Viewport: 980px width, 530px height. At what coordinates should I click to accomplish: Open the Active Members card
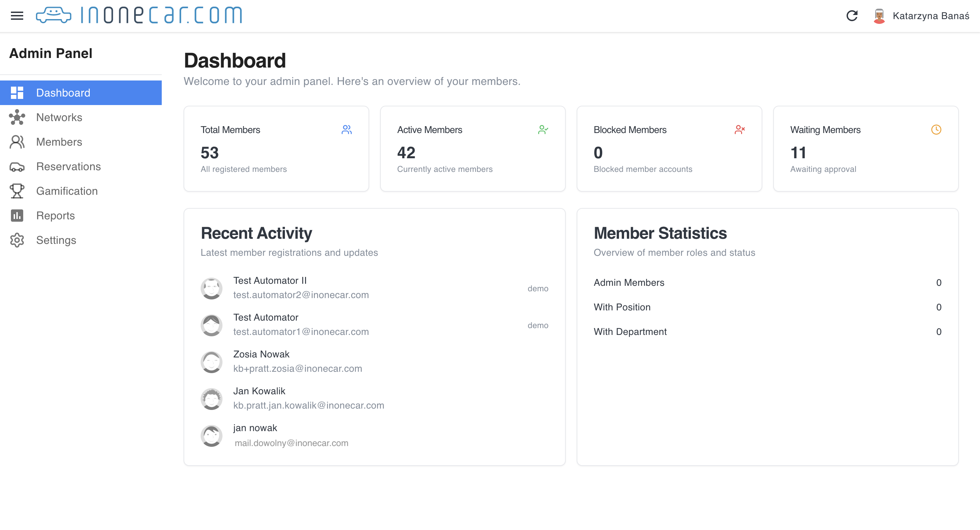click(x=473, y=149)
